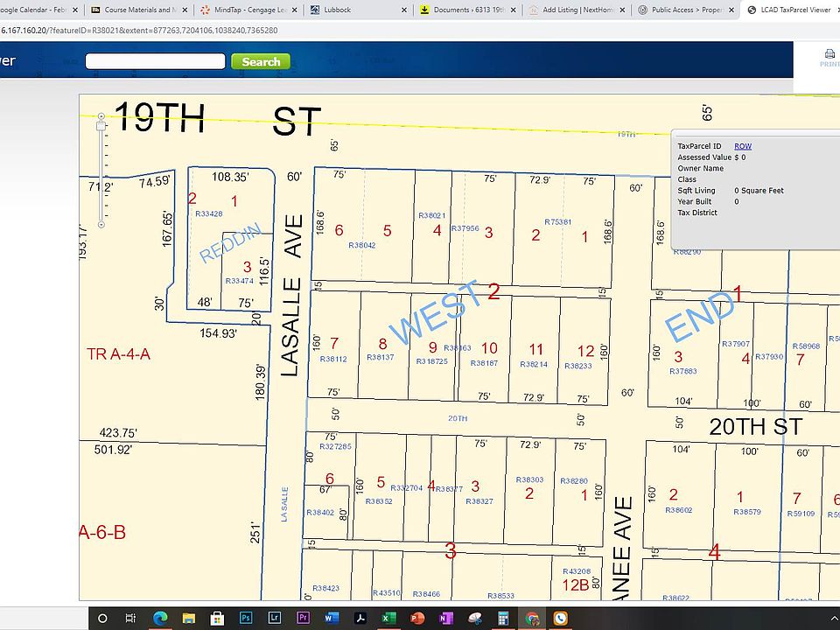Select parcel R38280 on the map

pos(574,481)
